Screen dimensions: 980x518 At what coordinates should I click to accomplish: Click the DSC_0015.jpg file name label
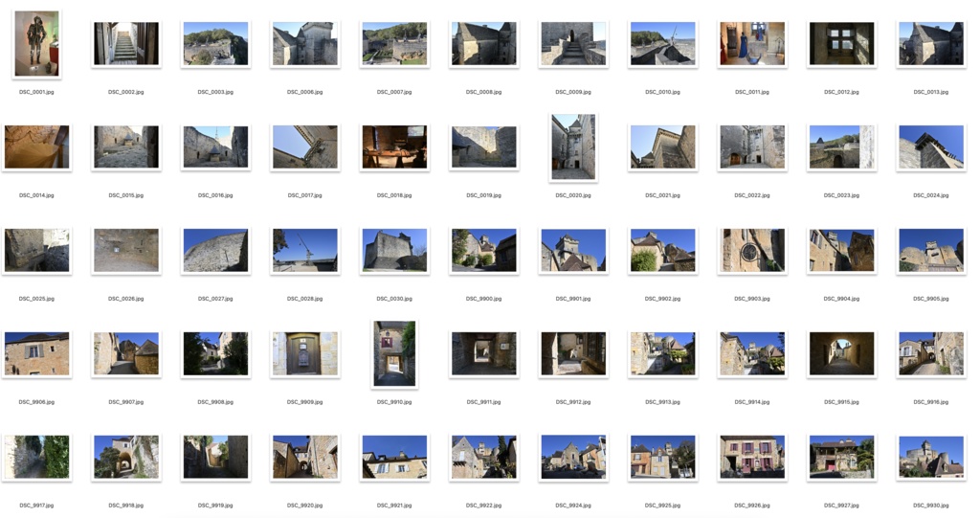(x=126, y=195)
